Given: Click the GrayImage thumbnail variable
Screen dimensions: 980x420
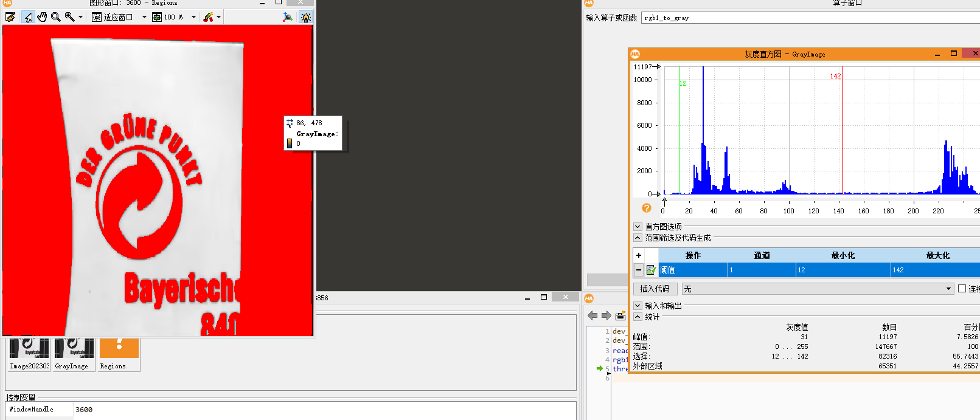Looking at the screenshot, I should click(74, 354).
